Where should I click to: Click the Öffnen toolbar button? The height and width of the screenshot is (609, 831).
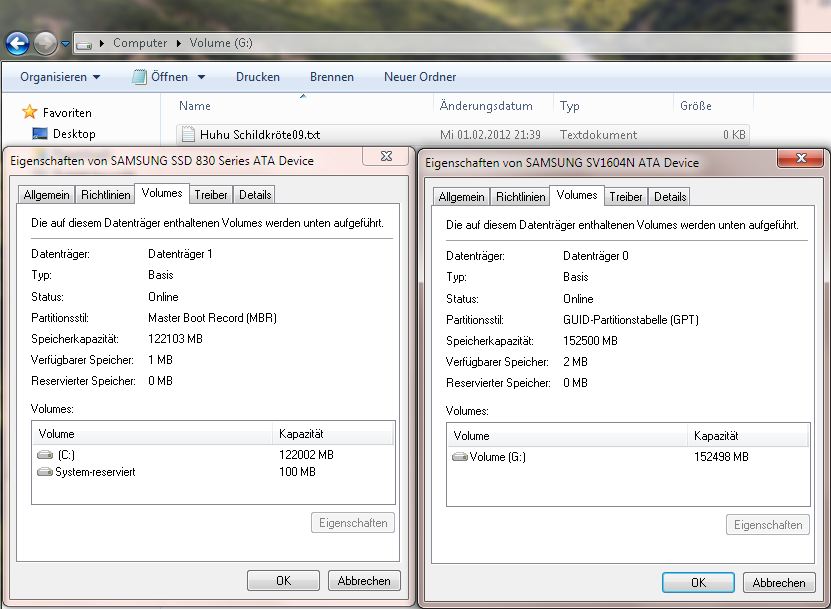coord(161,77)
